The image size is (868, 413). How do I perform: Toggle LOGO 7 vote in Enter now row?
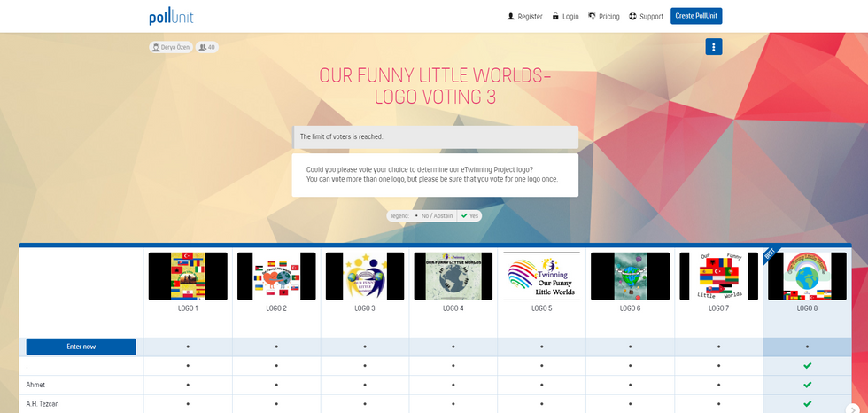coord(718,347)
